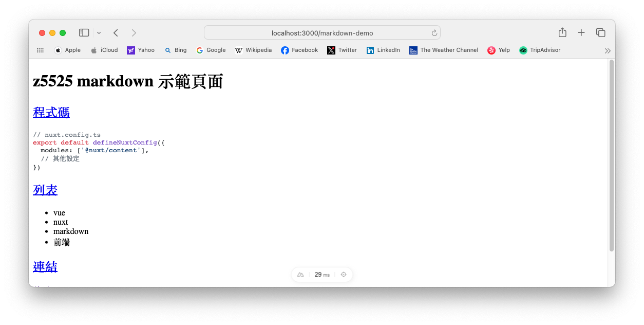Click the inspector target icon in DevTools bar
644x325 pixels.
tap(343, 274)
